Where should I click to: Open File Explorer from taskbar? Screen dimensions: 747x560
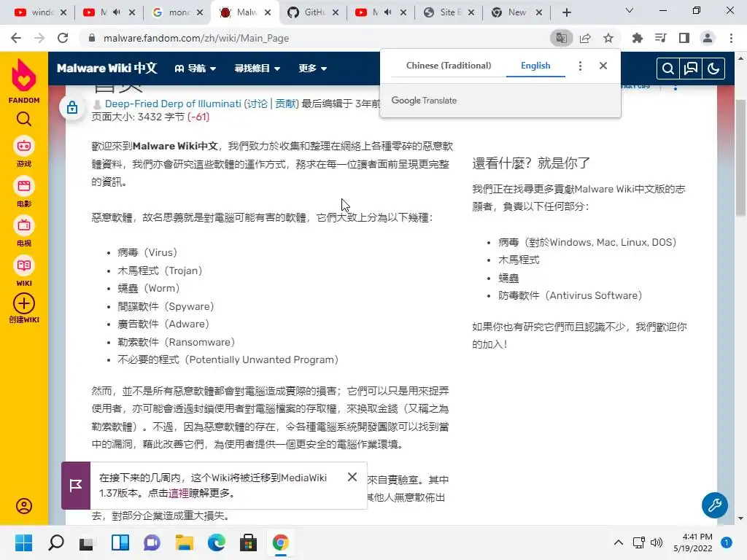(184, 542)
